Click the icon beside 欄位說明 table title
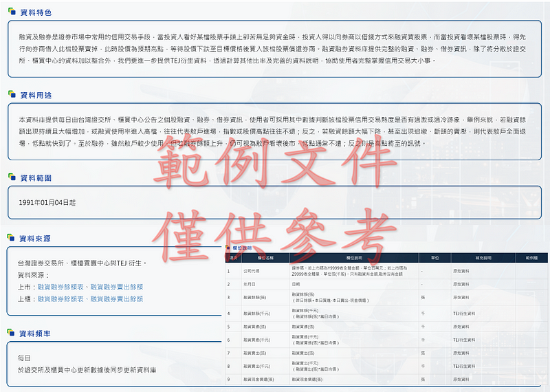 (229, 248)
